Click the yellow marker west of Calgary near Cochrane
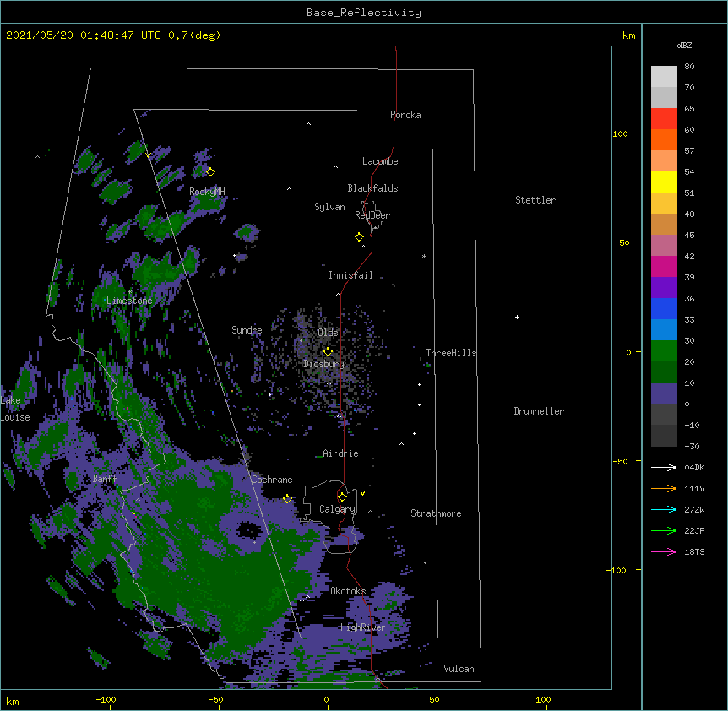This screenshot has height=711, width=728. (x=287, y=498)
